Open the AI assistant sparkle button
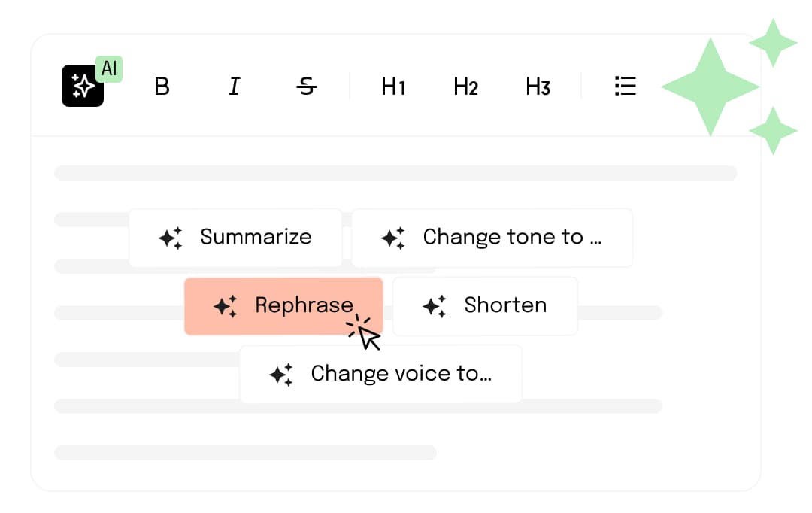 (x=82, y=87)
